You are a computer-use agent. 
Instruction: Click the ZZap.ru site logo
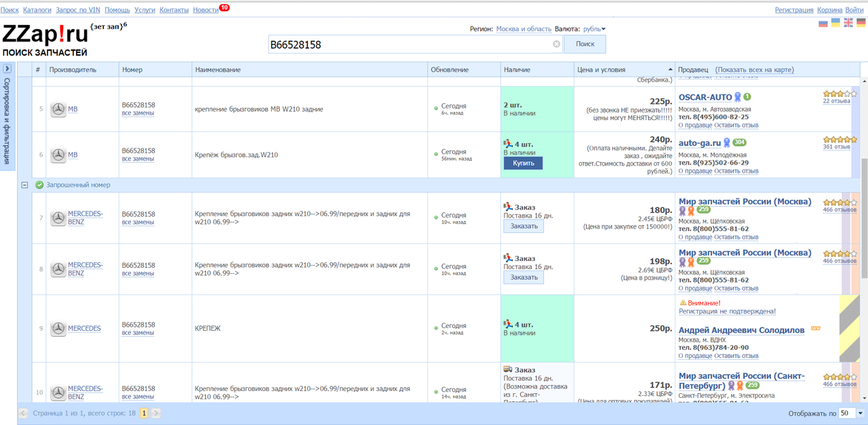[45, 34]
